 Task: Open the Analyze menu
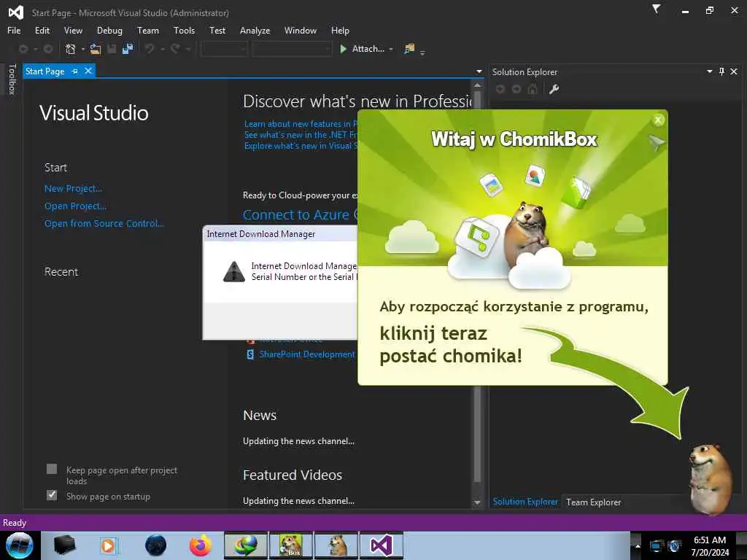[x=255, y=31]
